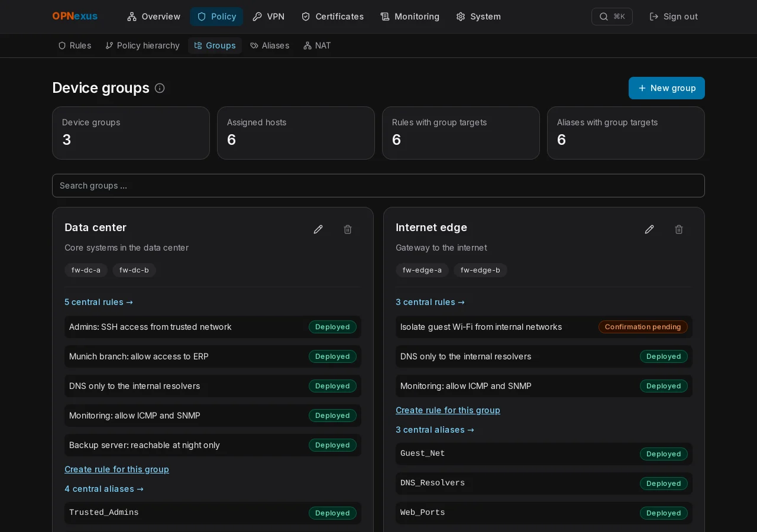757x532 pixels.
Task: Delete the Internet edge group trash icon
Action: pyautogui.click(x=679, y=229)
